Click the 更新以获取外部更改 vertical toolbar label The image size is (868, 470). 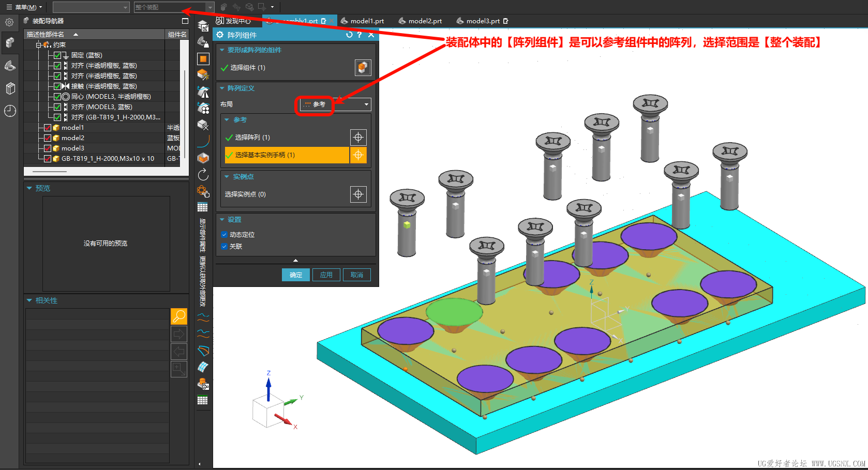203,282
